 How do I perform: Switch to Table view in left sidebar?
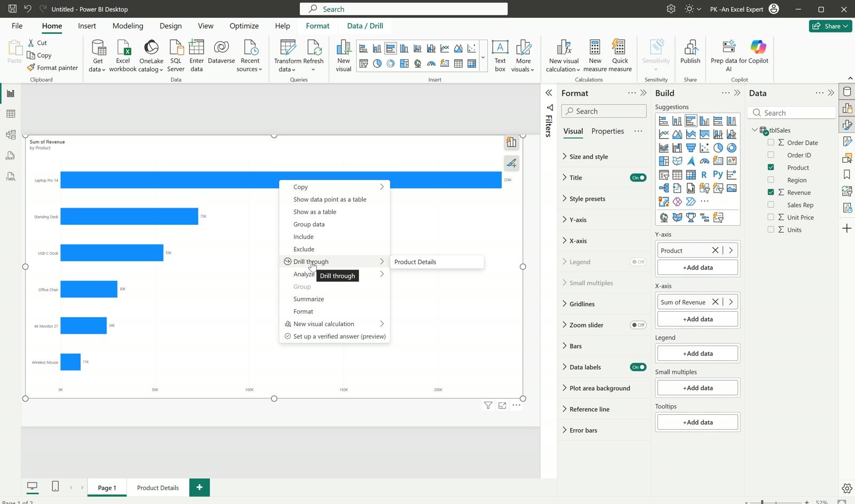(x=11, y=114)
